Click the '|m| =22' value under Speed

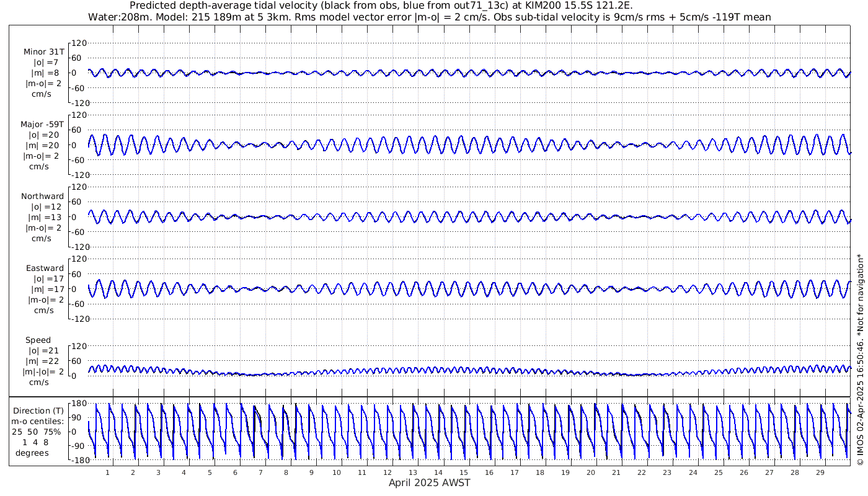[x=43, y=361]
